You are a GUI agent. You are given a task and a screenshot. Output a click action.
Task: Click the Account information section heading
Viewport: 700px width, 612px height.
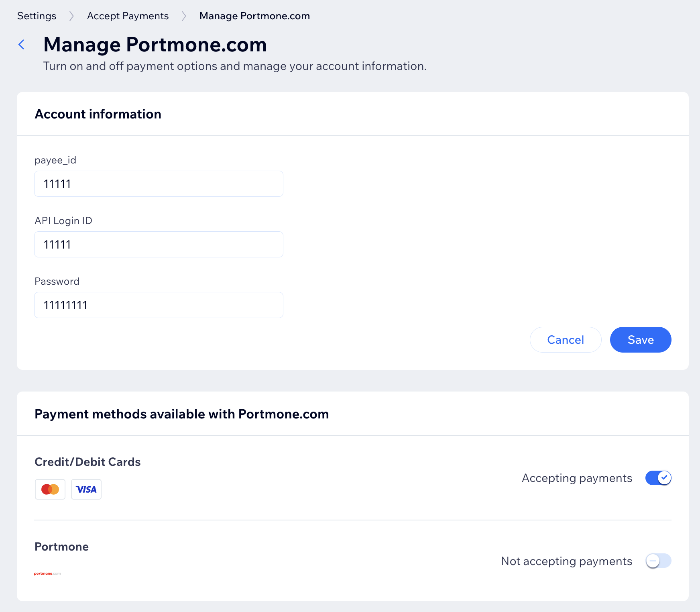coord(98,114)
